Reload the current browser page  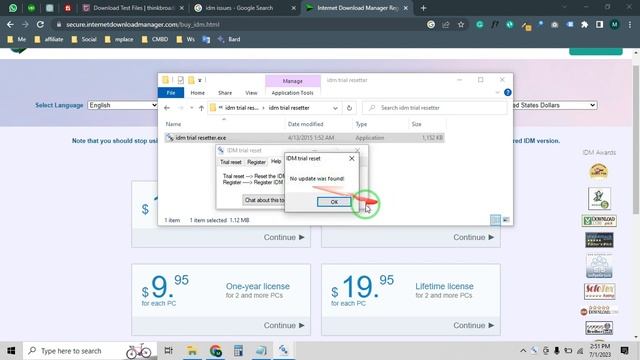click(x=40, y=24)
